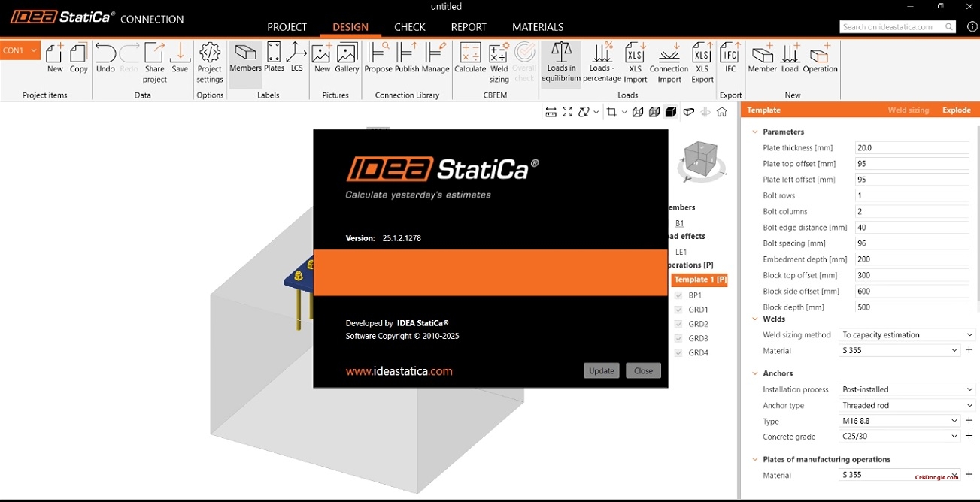Click Propose in Connection Library
Viewport: 980px width, 502px height.
click(x=378, y=58)
